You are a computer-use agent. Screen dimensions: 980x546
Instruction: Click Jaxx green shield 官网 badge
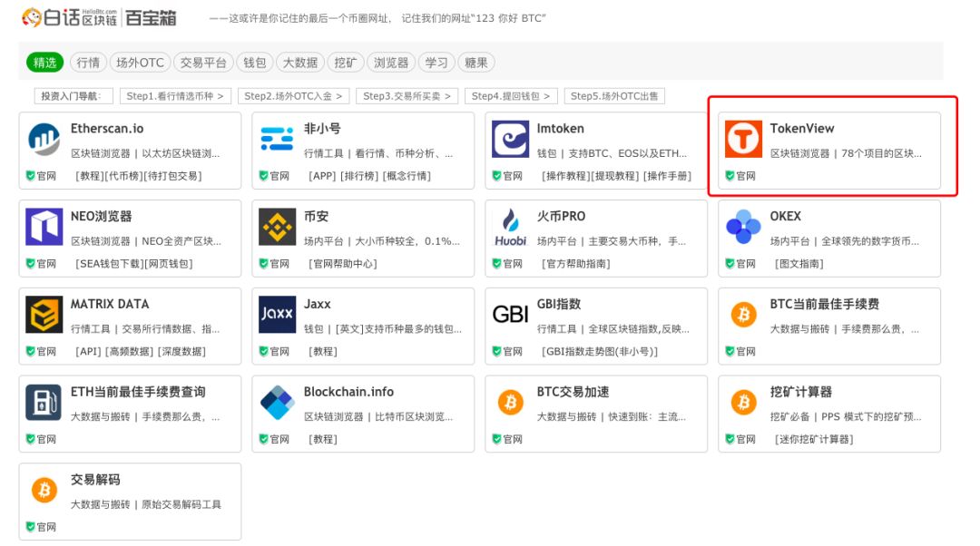(274, 352)
